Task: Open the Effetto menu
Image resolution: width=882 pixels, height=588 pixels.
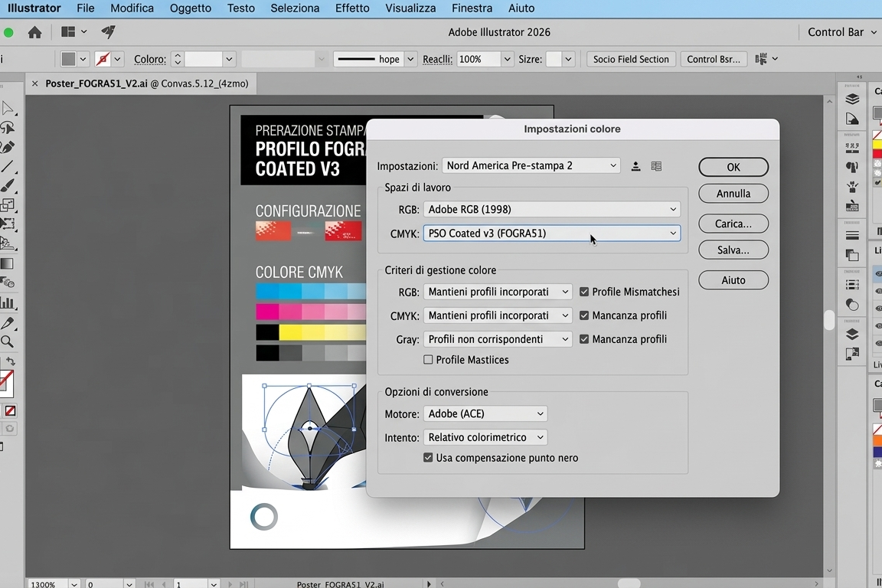Action: click(x=352, y=8)
